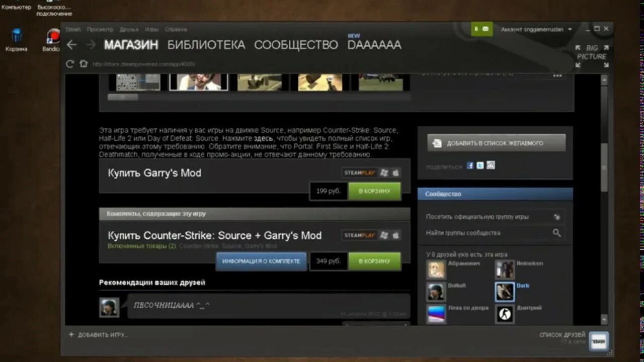Click the Mac platform icon for the bundle
Image resolution: width=644 pixels, height=362 pixels.
click(x=396, y=235)
